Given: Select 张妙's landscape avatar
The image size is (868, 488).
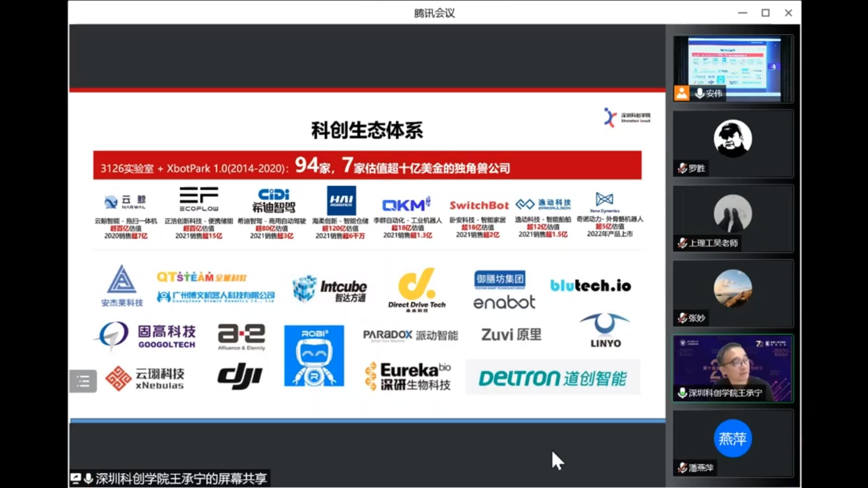Looking at the screenshot, I should tap(732, 288).
